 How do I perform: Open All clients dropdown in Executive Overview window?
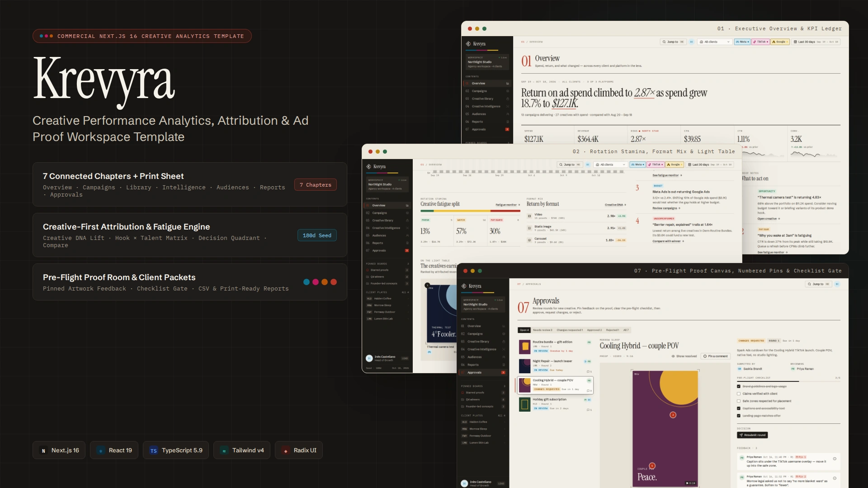pyautogui.click(x=714, y=42)
